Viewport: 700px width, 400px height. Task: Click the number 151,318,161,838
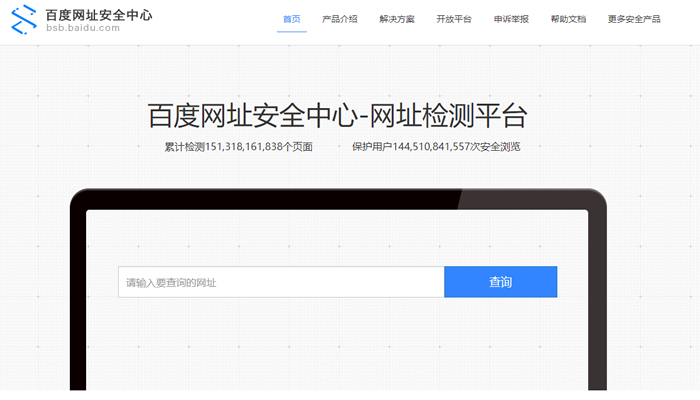pyautogui.click(x=244, y=147)
